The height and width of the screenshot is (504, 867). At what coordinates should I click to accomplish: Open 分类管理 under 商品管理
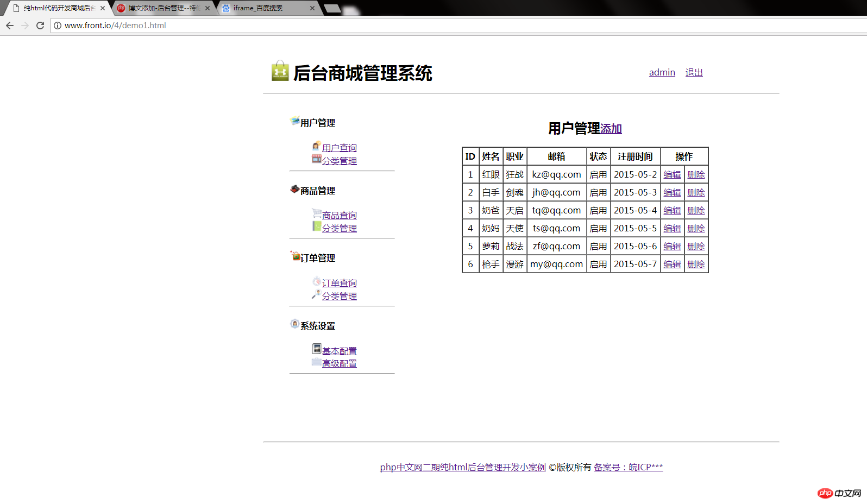(340, 228)
